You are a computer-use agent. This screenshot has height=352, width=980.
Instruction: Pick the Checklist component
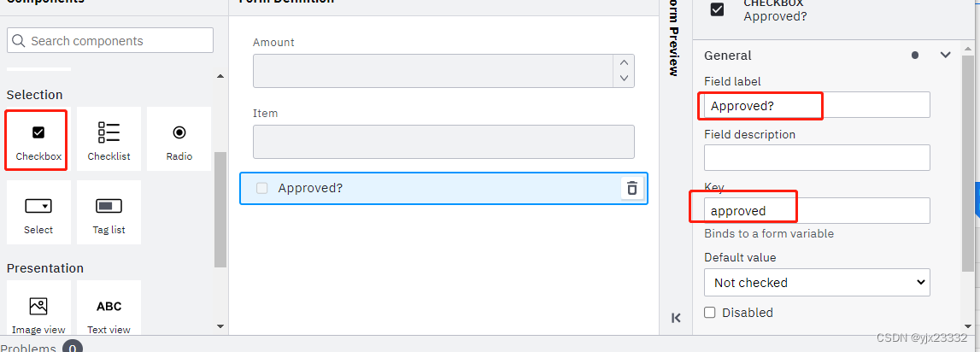click(x=109, y=140)
